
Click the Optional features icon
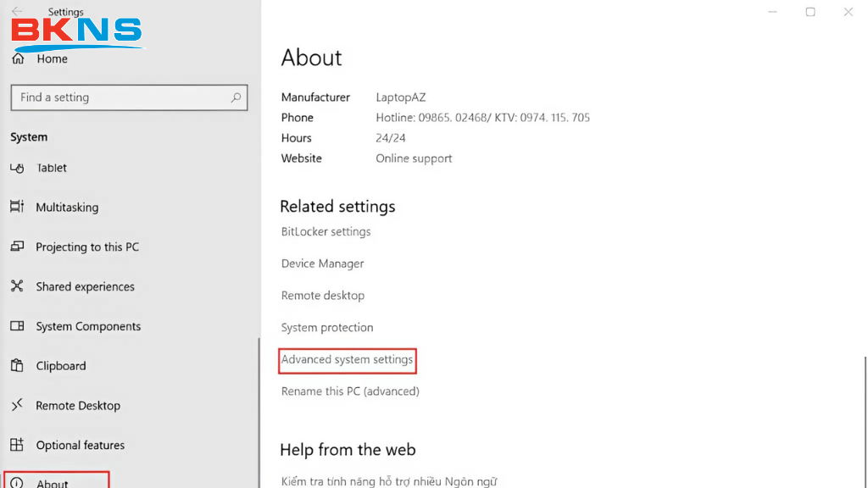[17, 445]
